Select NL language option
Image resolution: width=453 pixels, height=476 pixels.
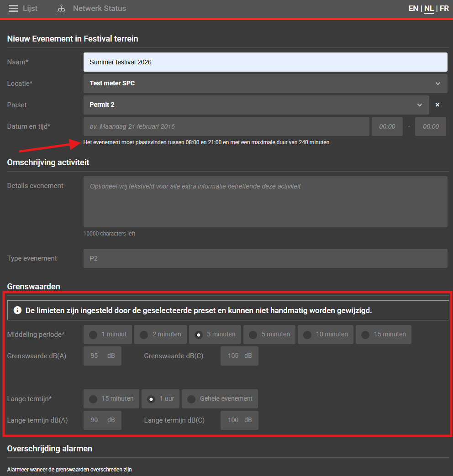click(x=429, y=8)
